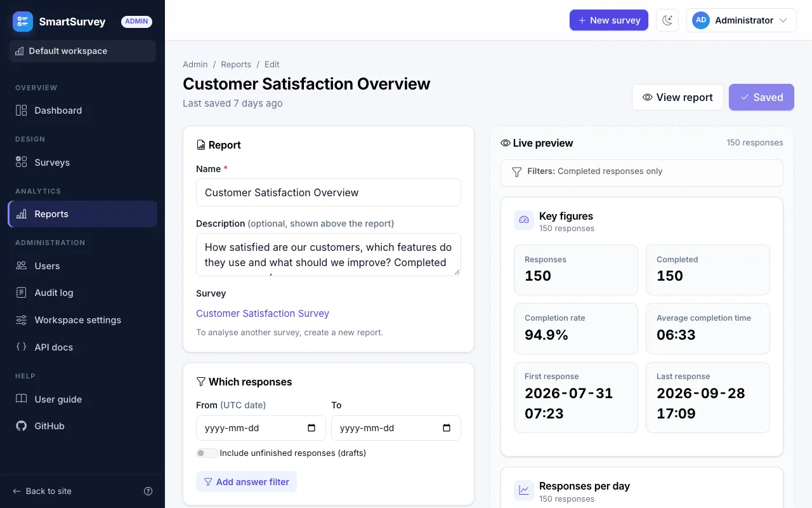The height and width of the screenshot is (508, 812).
Task: Open the calendar picker in the From date field
Action: point(311,428)
